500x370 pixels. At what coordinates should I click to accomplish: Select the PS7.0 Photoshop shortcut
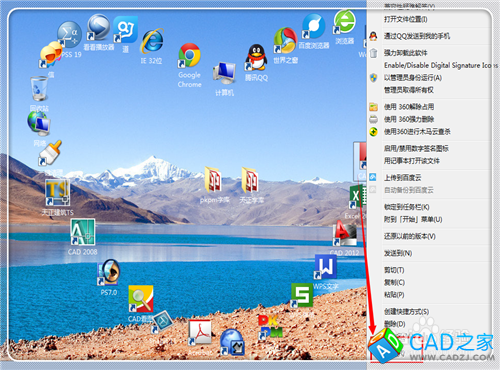pos(109,272)
